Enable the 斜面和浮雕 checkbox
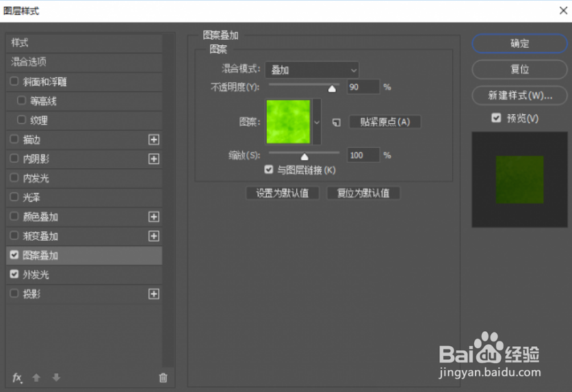 (14, 81)
